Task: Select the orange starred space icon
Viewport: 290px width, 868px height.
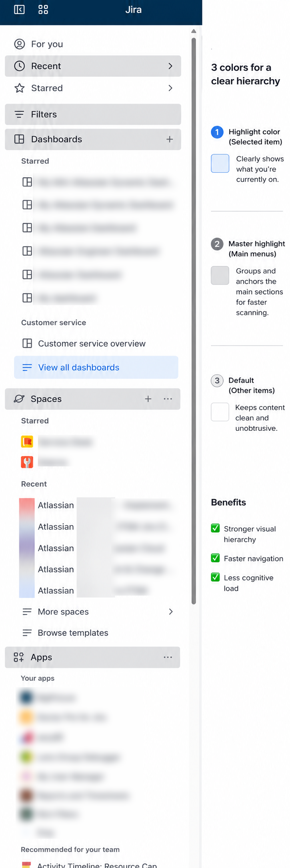Action: tap(27, 442)
